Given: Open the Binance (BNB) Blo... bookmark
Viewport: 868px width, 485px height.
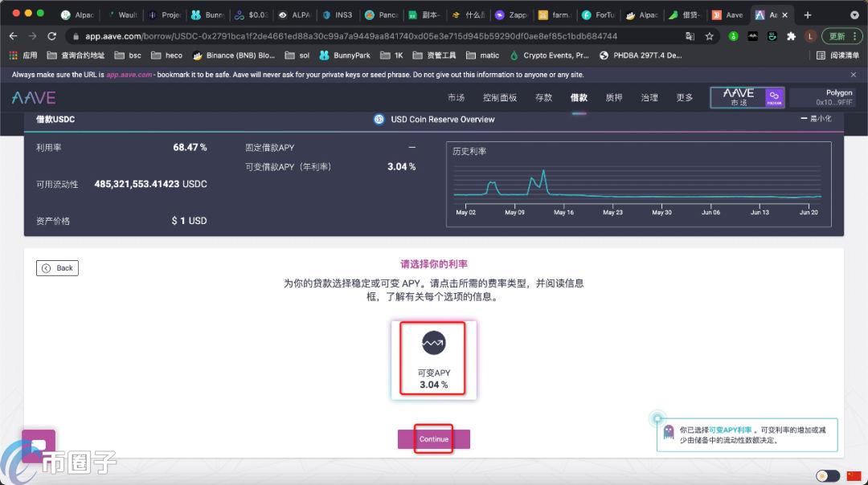Looking at the screenshot, I should (234, 55).
